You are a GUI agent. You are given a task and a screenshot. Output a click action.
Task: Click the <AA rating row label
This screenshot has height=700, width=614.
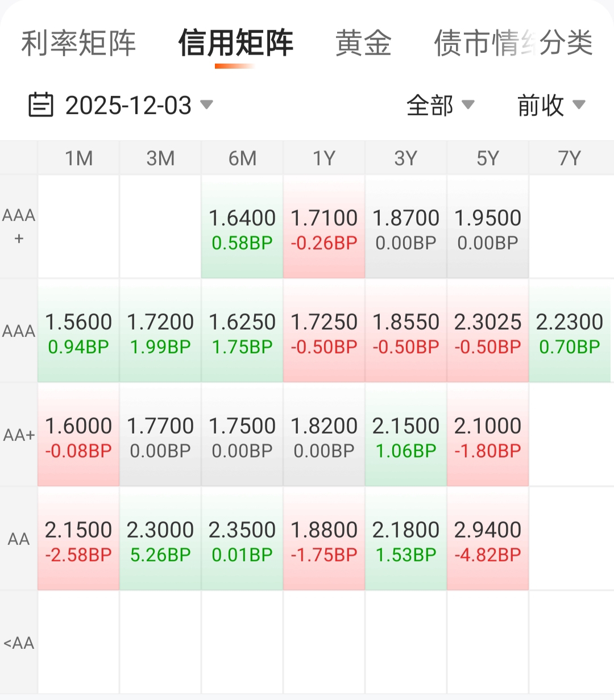pos(19,643)
